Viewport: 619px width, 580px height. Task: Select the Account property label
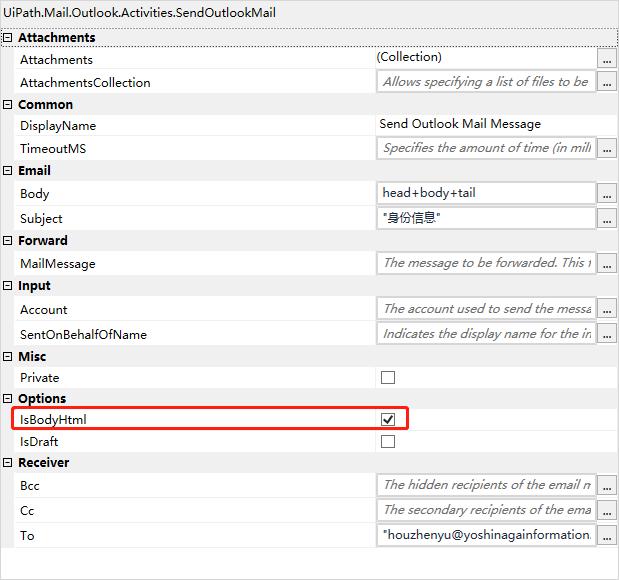click(x=44, y=310)
